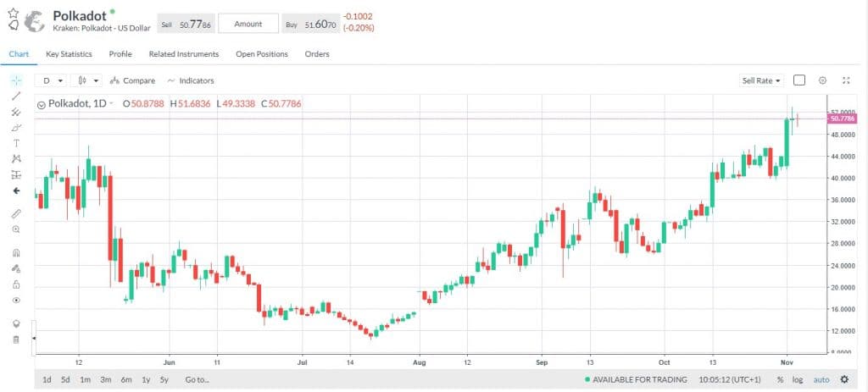868x392 pixels.
Task: Click the Kraken: Polkadot - US Dollar subtitle
Action: click(x=102, y=28)
